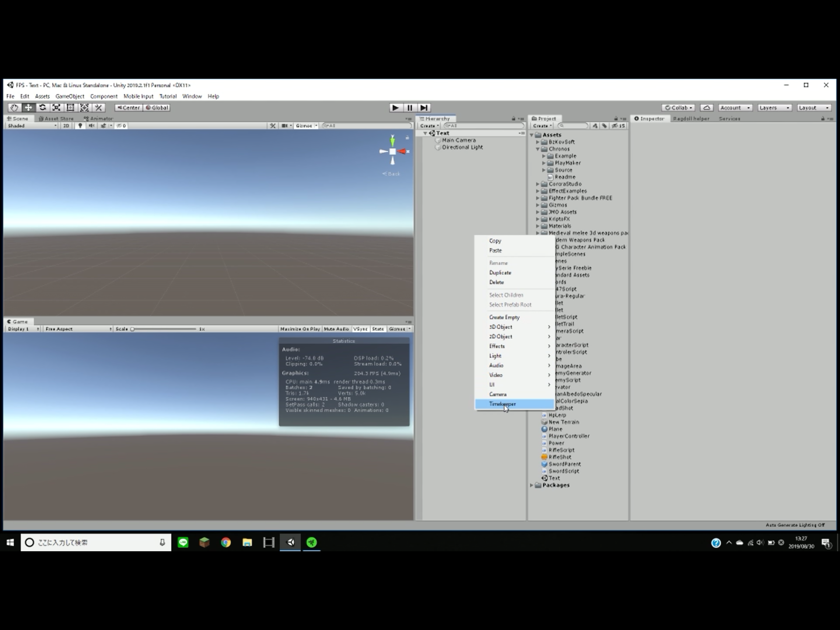Toggle scene lighting bulb icon
The width and height of the screenshot is (840, 630).
tap(80, 126)
